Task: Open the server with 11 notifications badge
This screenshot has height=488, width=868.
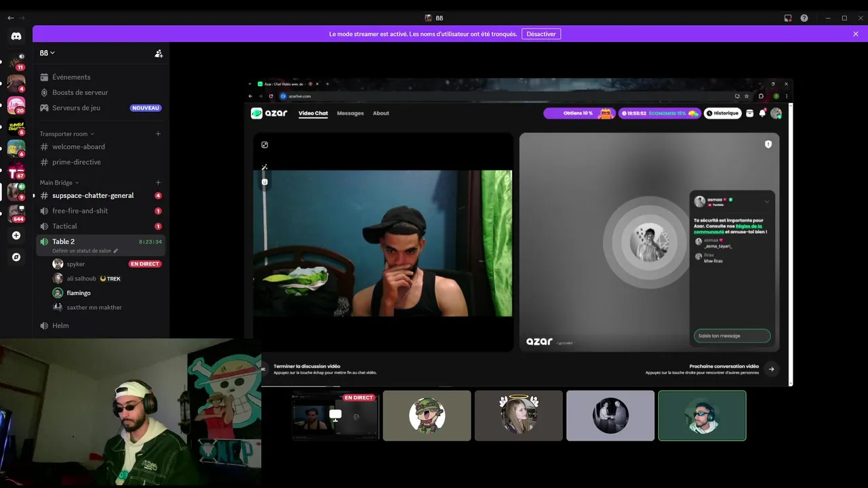Action: [x=16, y=62]
